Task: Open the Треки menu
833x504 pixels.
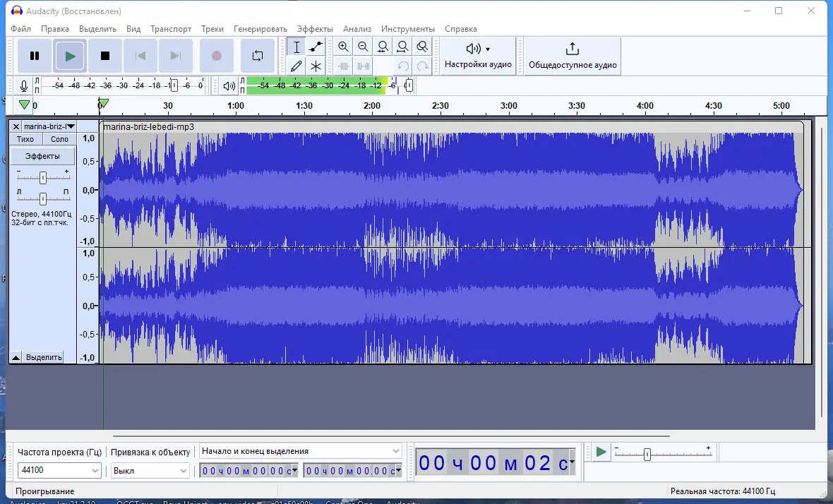Action: click(x=212, y=29)
